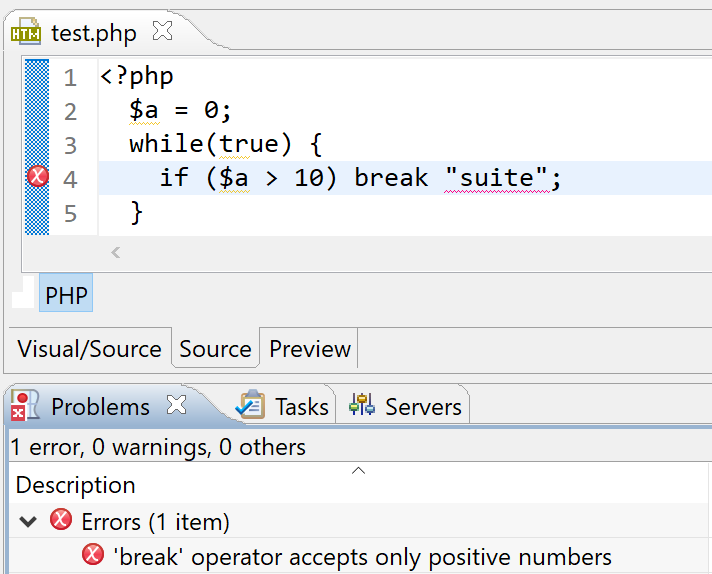Screen dimensions: 712x574
Task: Open the Preview tab
Action: [309, 349]
